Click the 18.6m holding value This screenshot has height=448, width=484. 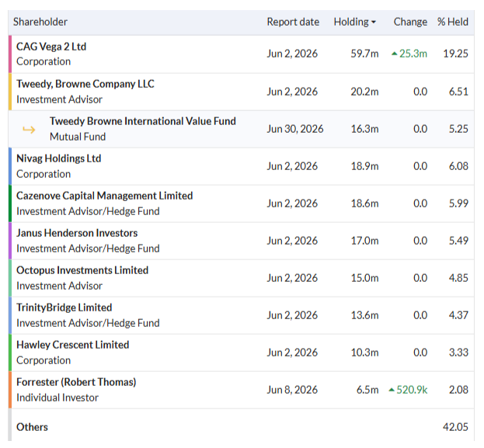click(364, 203)
